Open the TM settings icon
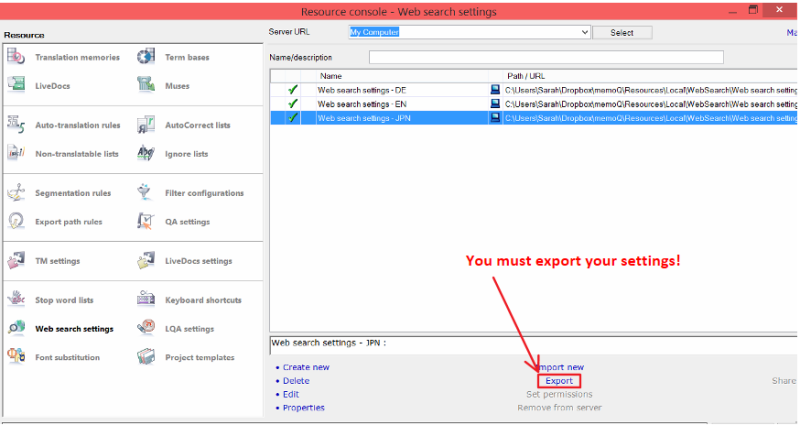This screenshot has height=425, width=800. (16, 260)
